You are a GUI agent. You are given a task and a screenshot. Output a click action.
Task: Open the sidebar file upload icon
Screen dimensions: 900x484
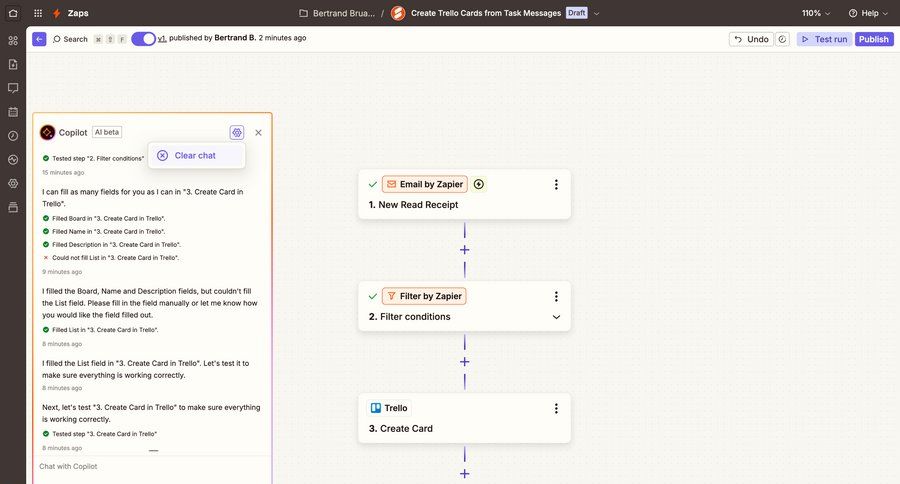(x=13, y=64)
